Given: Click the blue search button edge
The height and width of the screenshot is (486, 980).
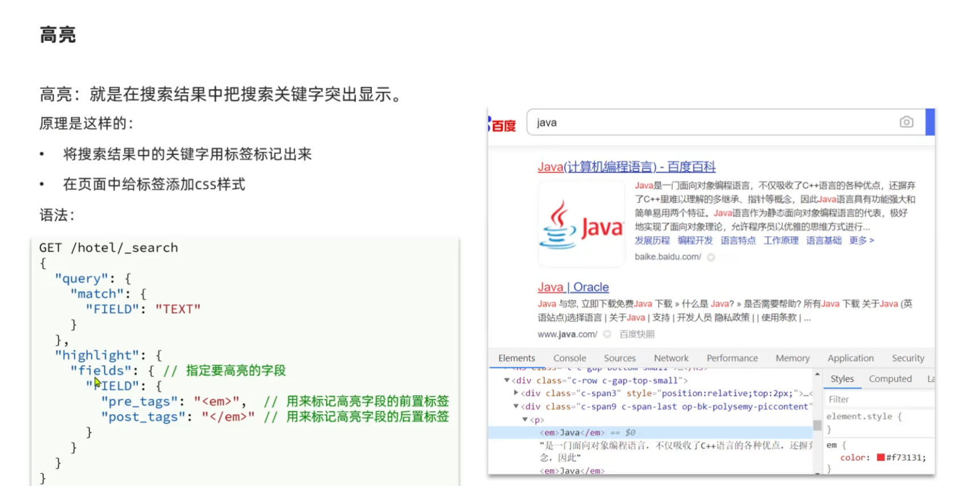Looking at the screenshot, I should (x=930, y=122).
